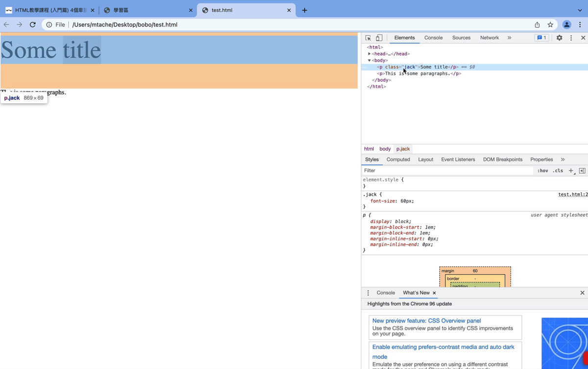The height and width of the screenshot is (369, 588).
Task: Open the test.html:2 source link
Action: coord(572,194)
